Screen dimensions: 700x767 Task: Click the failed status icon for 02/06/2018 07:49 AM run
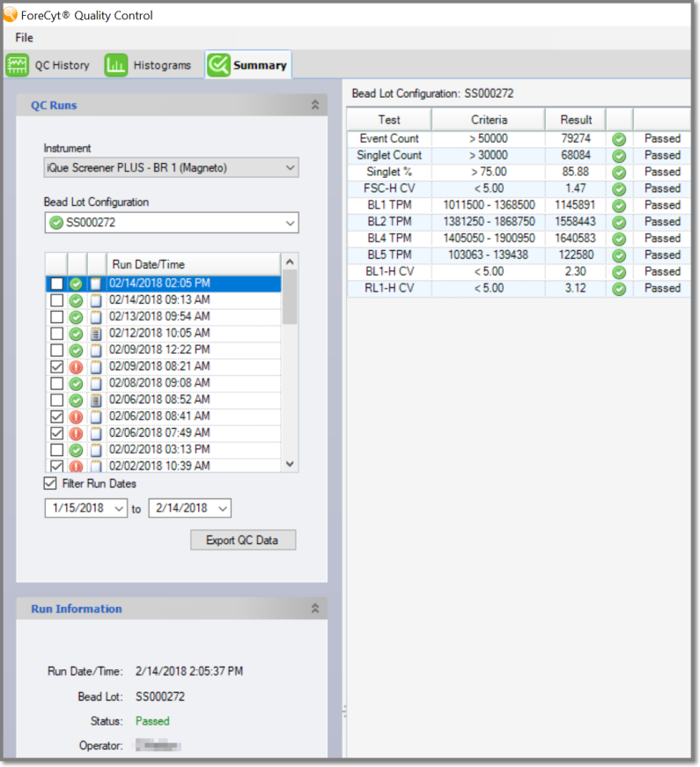point(76,433)
